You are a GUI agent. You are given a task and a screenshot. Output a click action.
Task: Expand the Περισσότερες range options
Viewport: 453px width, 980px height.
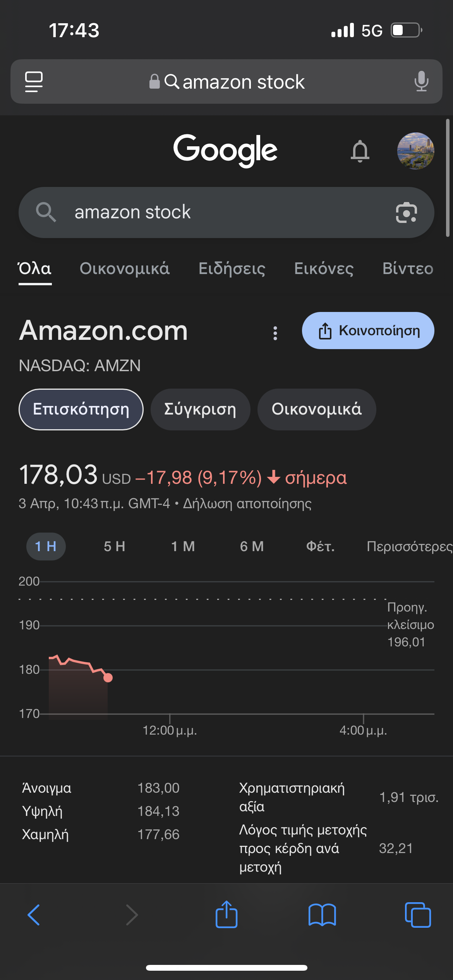(x=409, y=547)
